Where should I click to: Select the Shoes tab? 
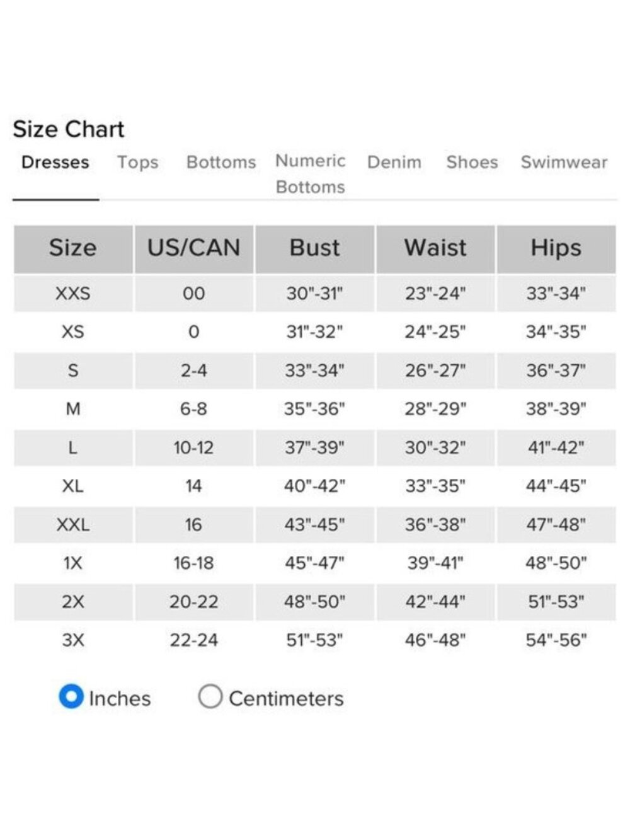pyautogui.click(x=472, y=163)
